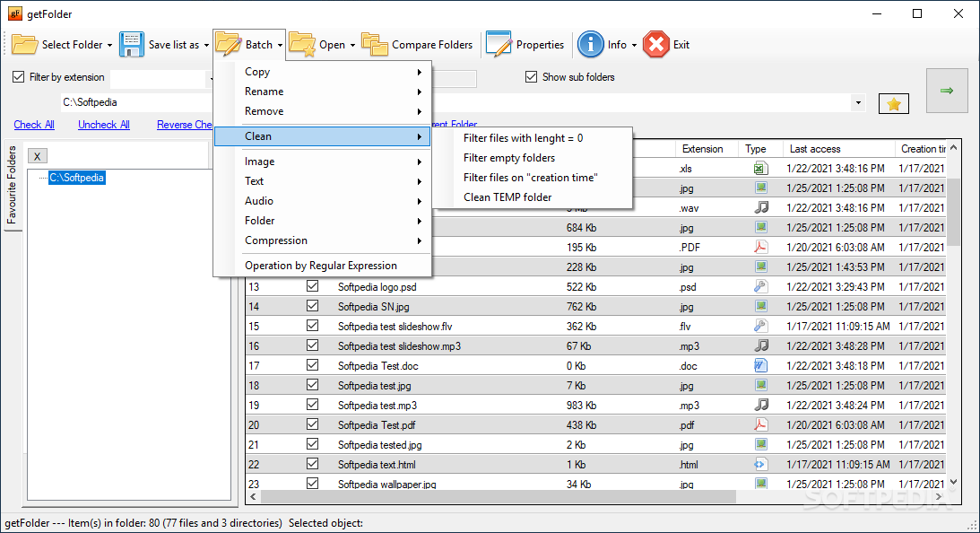The width and height of the screenshot is (980, 533).
Task: Click the vertical scrollbar down arrow
Action: click(953, 482)
